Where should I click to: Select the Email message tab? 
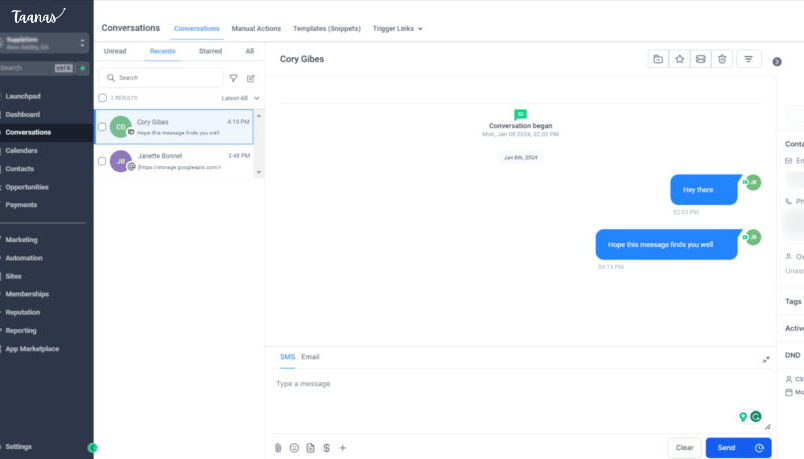pos(310,357)
